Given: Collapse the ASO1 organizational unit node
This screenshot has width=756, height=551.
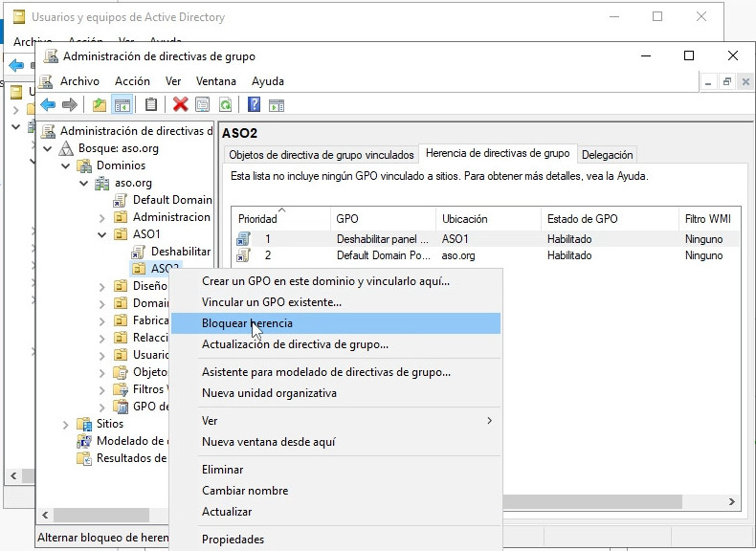Looking at the screenshot, I should pyautogui.click(x=102, y=234).
